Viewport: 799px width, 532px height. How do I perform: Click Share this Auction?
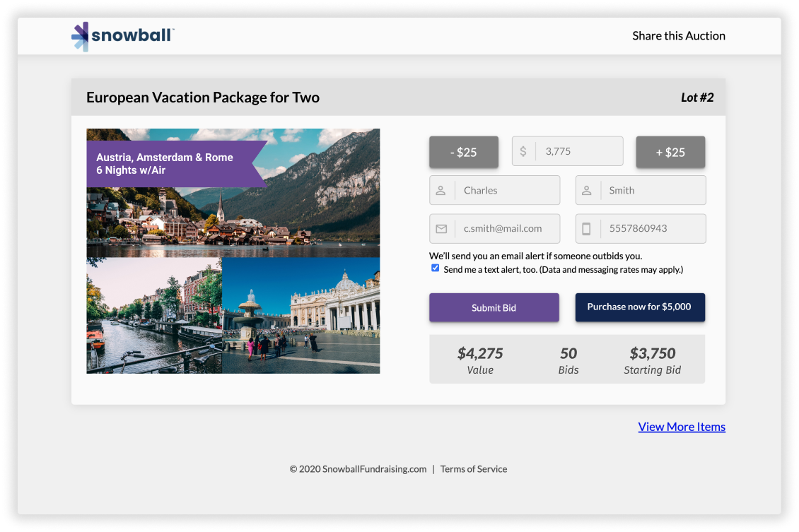coord(679,35)
